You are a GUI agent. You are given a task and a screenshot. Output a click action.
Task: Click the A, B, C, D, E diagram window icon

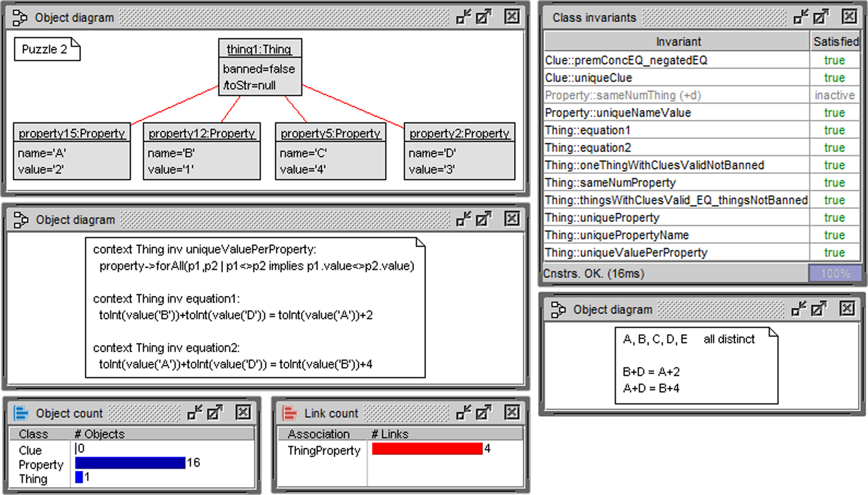click(558, 309)
